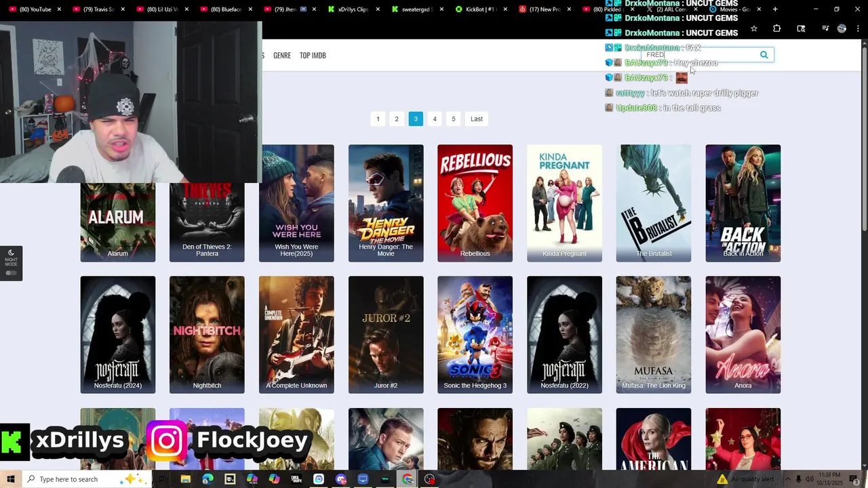Jump to the Last page

click(x=477, y=119)
